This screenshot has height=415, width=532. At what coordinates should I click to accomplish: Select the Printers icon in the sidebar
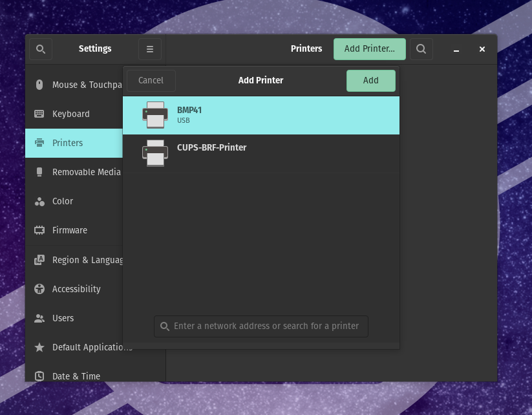click(39, 143)
